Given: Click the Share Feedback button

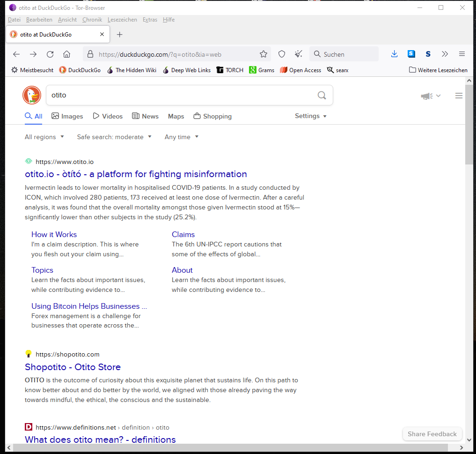Looking at the screenshot, I should tap(432, 434).
